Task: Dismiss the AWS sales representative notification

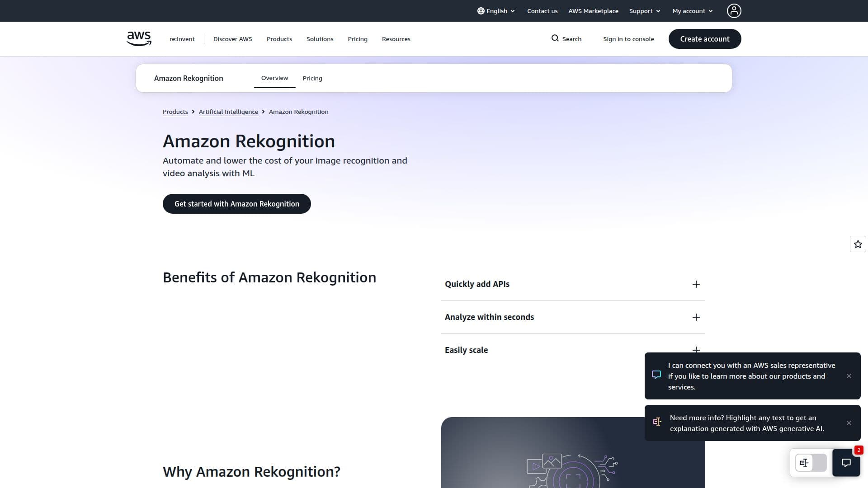Action: coord(849,376)
